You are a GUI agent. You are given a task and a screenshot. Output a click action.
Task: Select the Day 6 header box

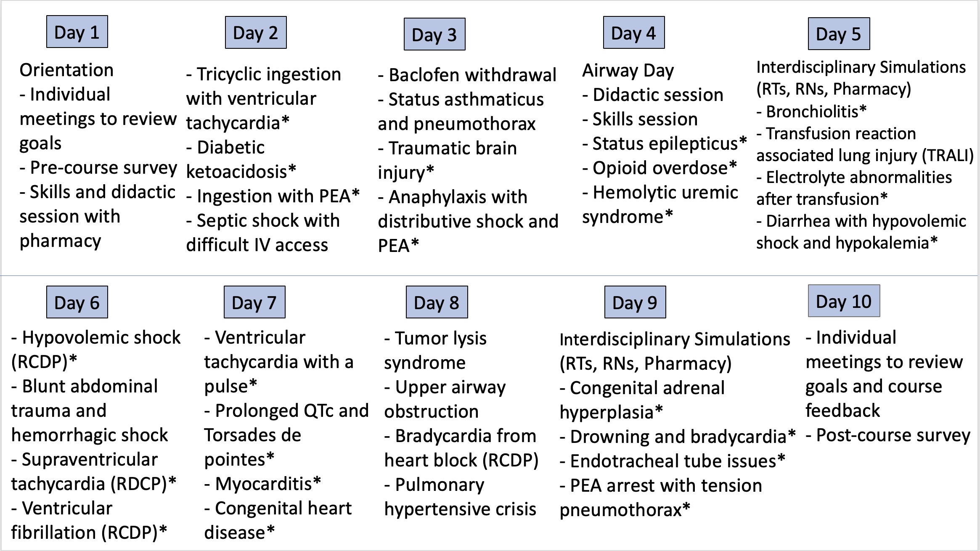click(x=77, y=302)
